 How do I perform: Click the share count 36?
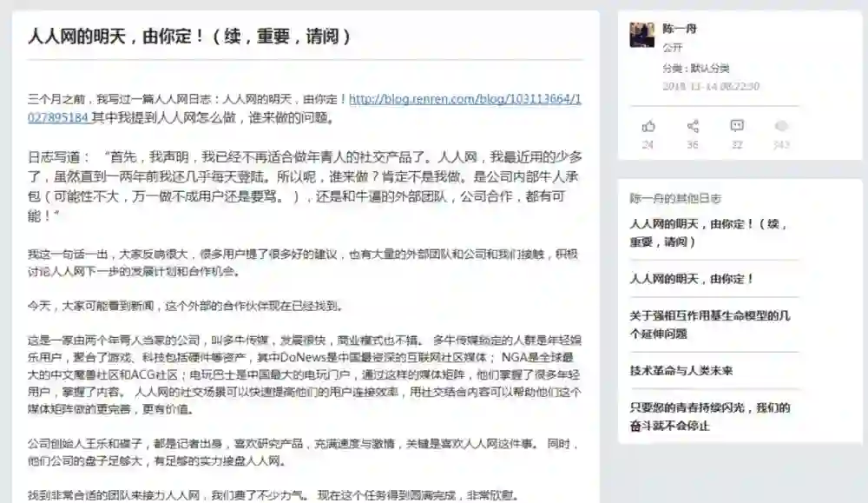[693, 145]
